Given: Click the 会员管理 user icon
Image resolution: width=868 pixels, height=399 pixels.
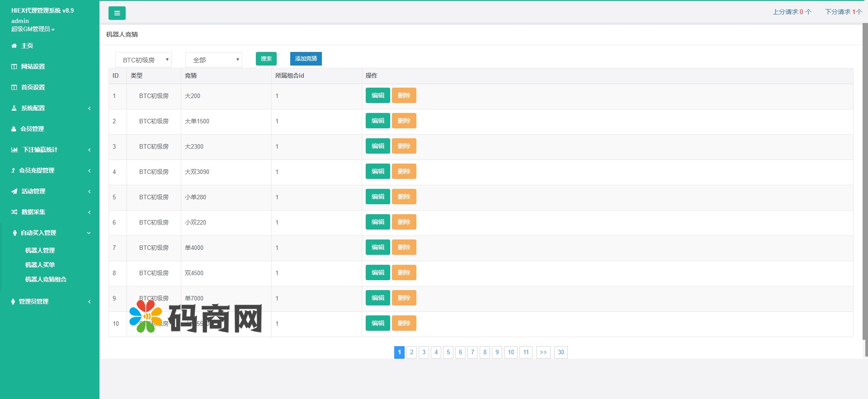Looking at the screenshot, I should point(14,129).
